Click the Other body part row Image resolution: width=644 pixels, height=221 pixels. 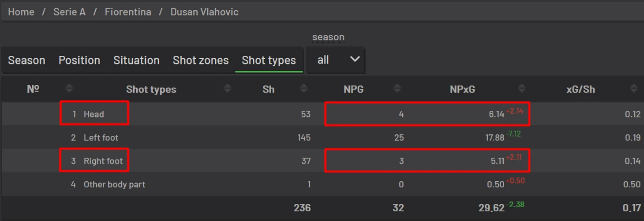[322, 184]
